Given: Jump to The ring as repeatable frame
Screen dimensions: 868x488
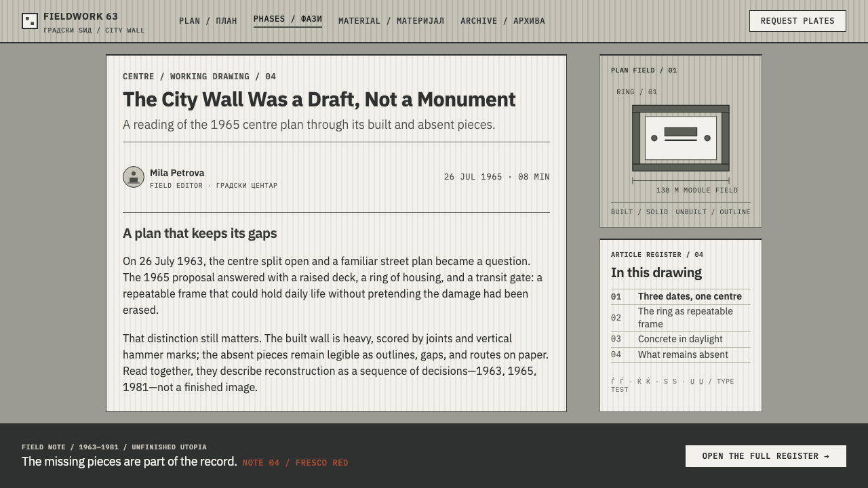Looking at the screenshot, I should coord(681,318).
